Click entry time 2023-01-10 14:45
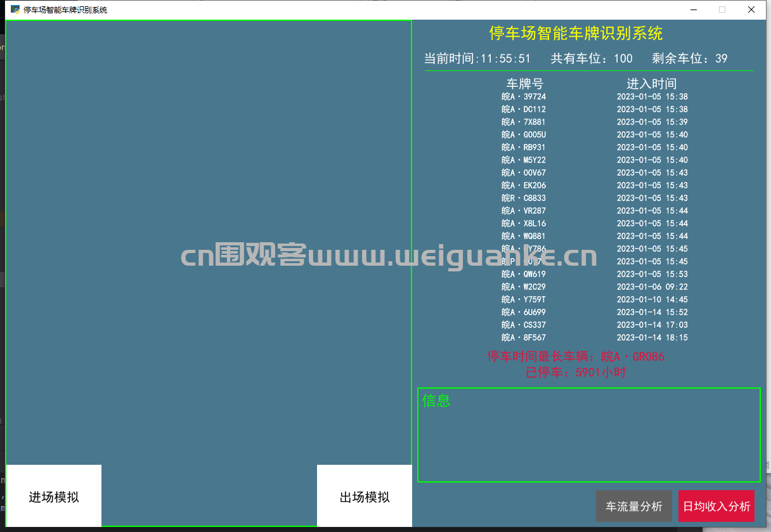 (x=652, y=300)
